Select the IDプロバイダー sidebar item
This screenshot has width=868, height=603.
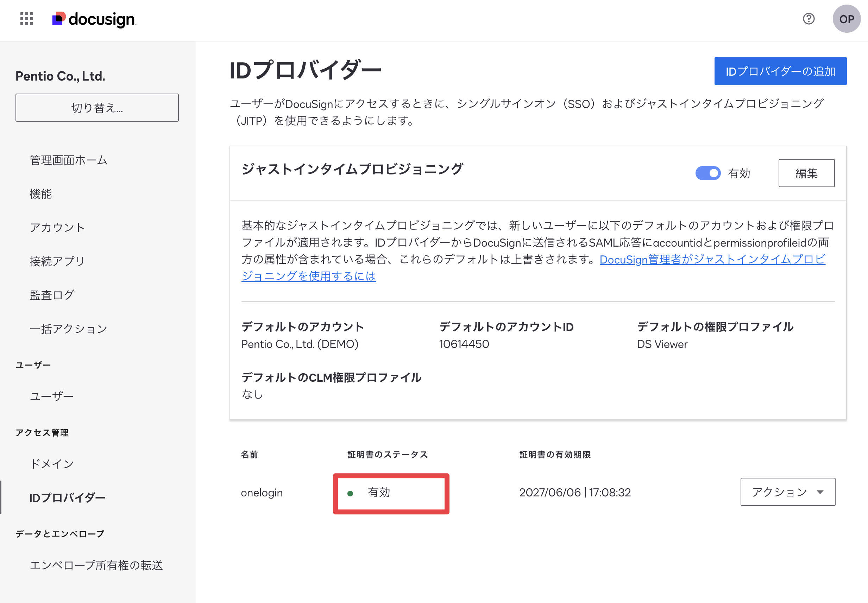[67, 497]
